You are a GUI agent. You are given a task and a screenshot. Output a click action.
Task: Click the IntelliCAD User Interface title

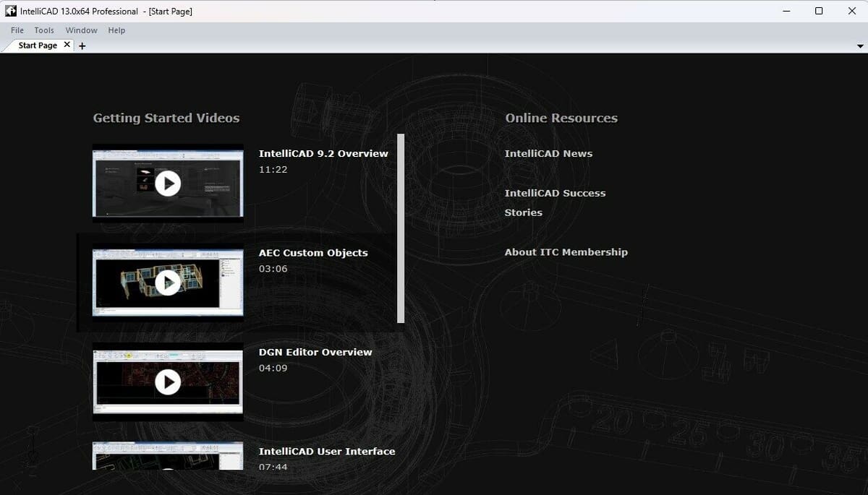327,451
